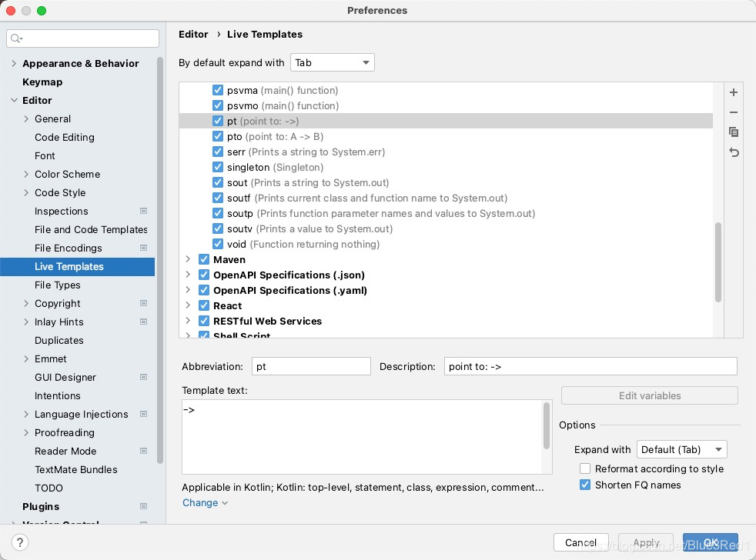Image resolution: width=756 pixels, height=560 pixels.
Task: Expand the OpenAPI Specifications (.json) group
Action: point(188,275)
